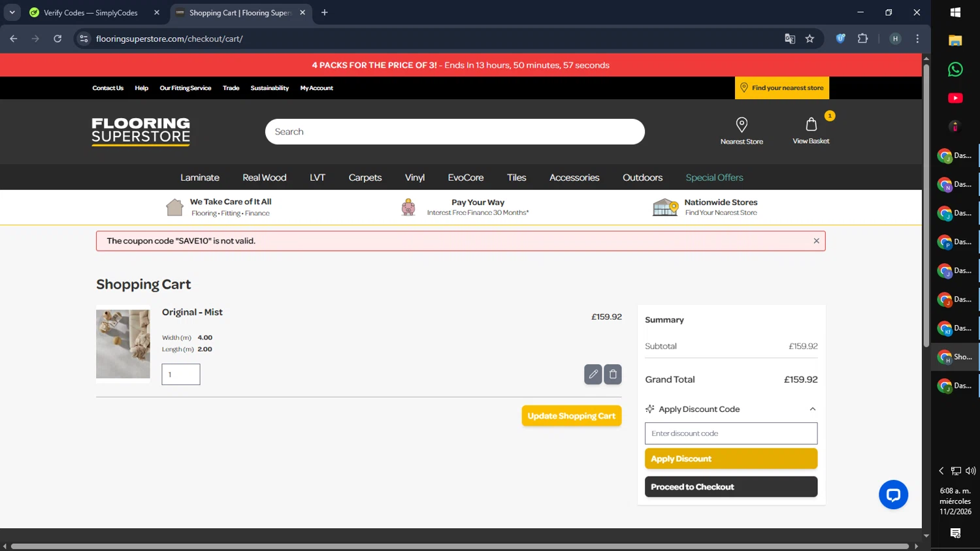The width and height of the screenshot is (980, 551).
Task: Edit the Original - Mist cart item
Action: [593, 374]
